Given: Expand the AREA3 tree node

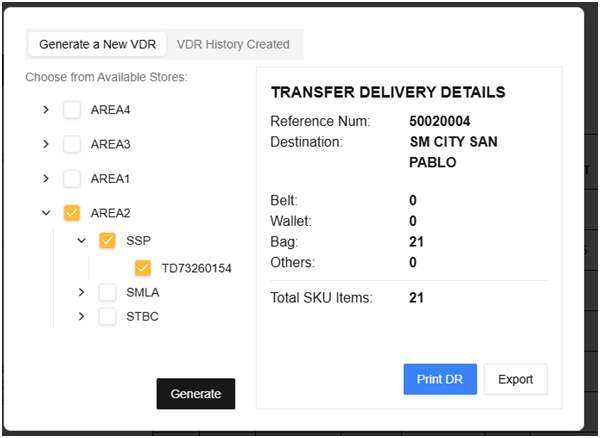Looking at the screenshot, I should click(x=46, y=144).
